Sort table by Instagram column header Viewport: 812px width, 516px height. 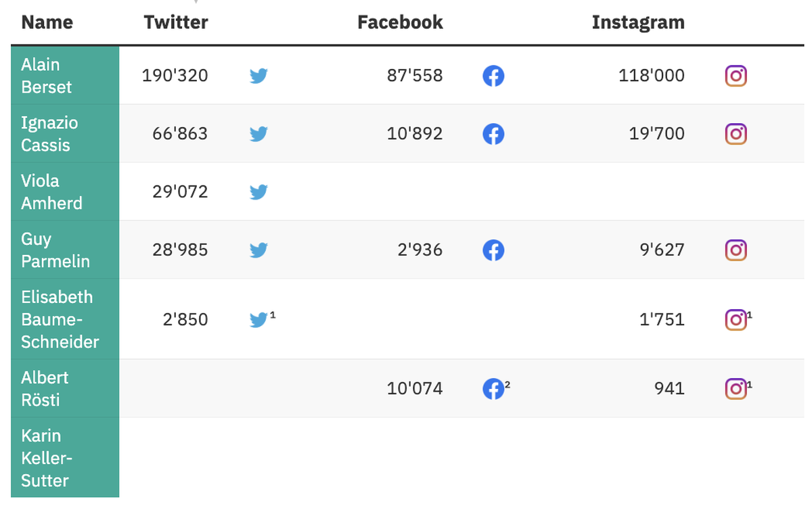[x=638, y=22]
